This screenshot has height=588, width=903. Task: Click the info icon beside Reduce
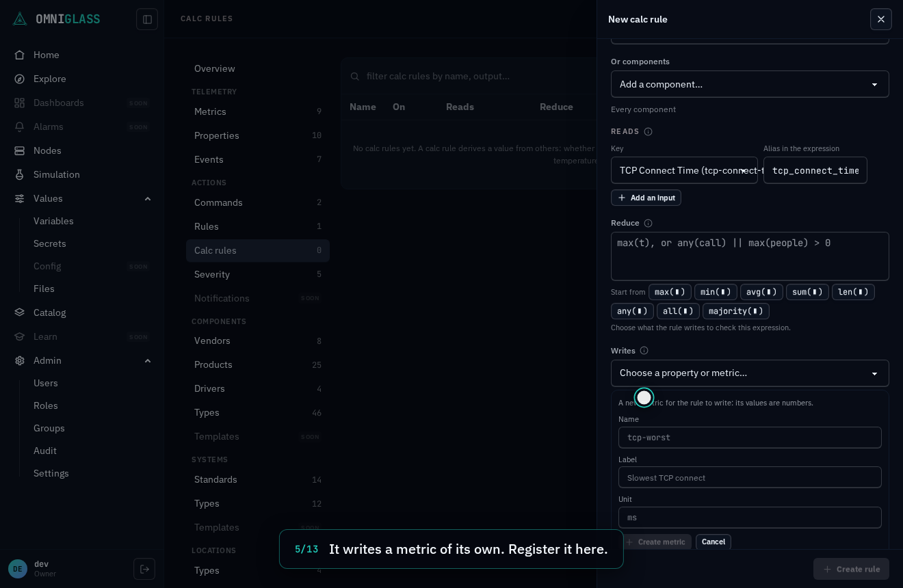click(x=648, y=223)
